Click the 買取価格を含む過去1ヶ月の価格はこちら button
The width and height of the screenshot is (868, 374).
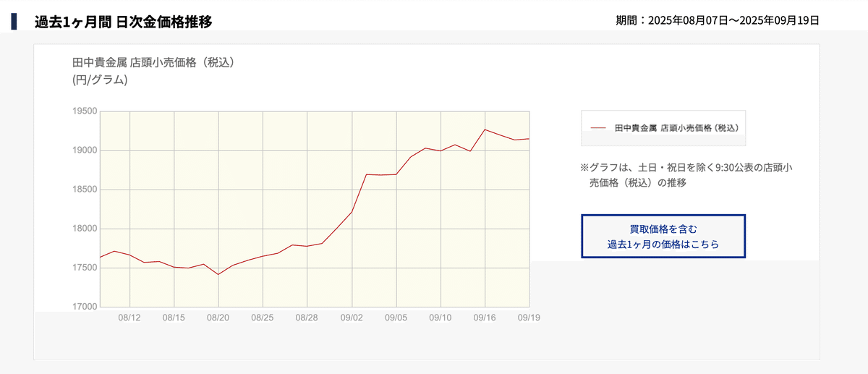(663, 236)
